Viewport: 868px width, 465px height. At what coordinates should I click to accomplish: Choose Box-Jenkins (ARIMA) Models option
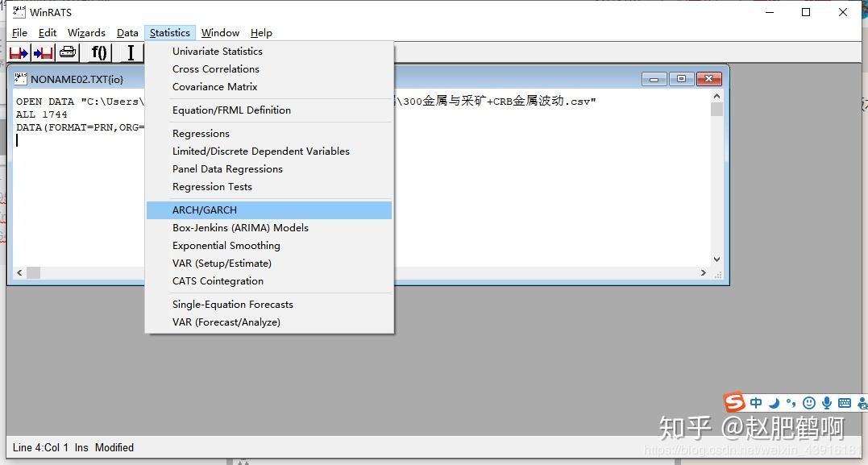[239, 227]
